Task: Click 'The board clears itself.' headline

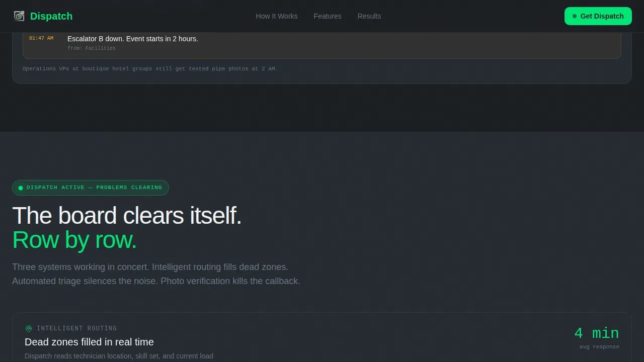Action: point(127,216)
